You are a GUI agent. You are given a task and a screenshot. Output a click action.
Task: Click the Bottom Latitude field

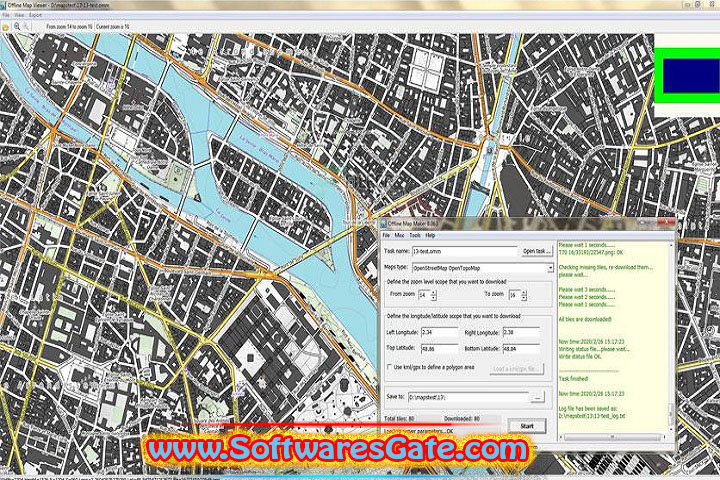[521, 349]
